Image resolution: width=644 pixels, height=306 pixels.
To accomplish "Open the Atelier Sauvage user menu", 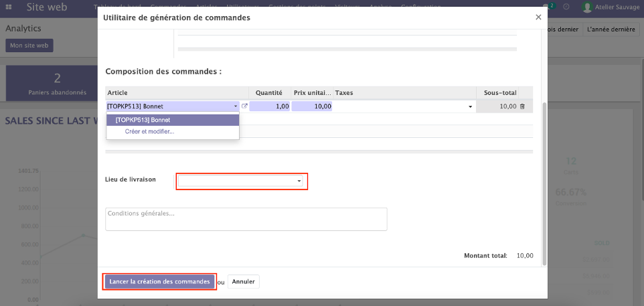I will [611, 7].
